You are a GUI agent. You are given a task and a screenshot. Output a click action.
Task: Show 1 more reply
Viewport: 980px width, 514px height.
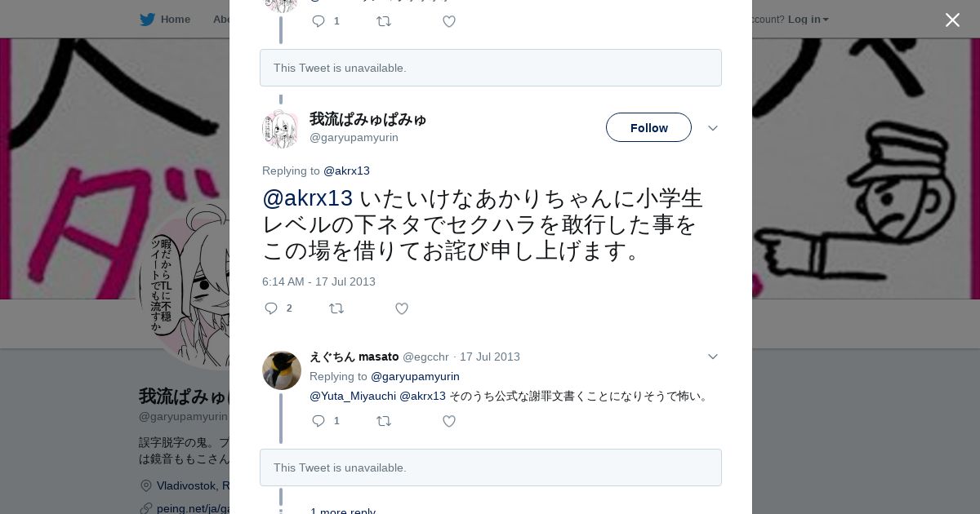(343, 511)
